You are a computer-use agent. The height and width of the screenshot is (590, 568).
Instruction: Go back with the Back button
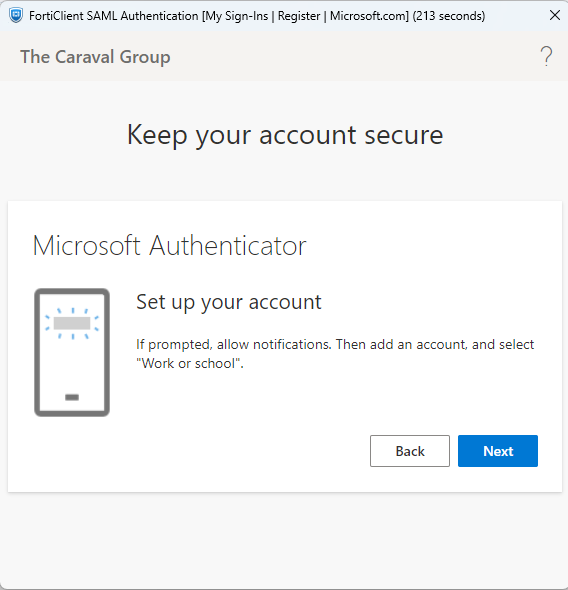[x=410, y=451]
